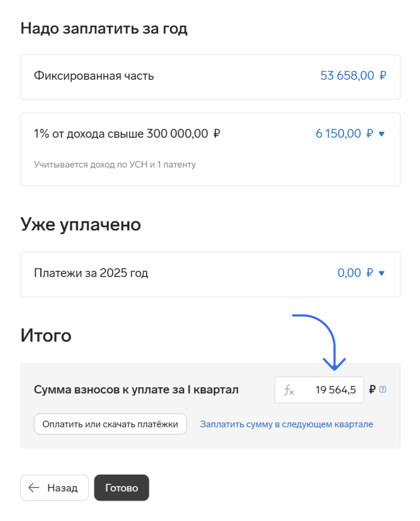Click the left arrow icon inside the Назад button

(x=34, y=488)
